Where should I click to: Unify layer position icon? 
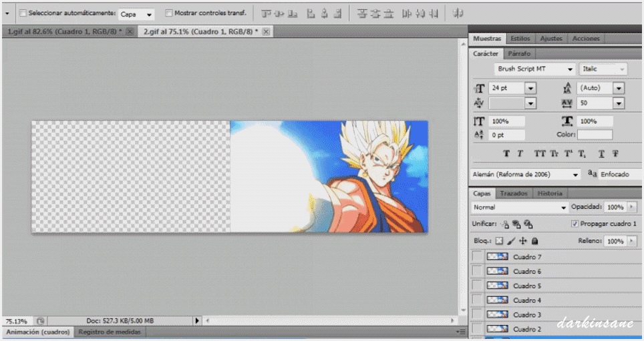tap(505, 224)
